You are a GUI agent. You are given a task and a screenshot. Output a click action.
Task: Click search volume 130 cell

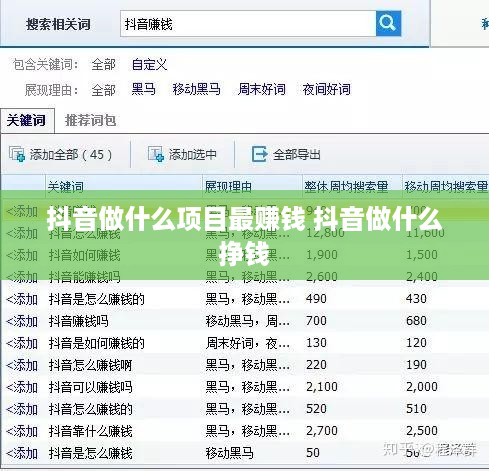click(x=316, y=343)
